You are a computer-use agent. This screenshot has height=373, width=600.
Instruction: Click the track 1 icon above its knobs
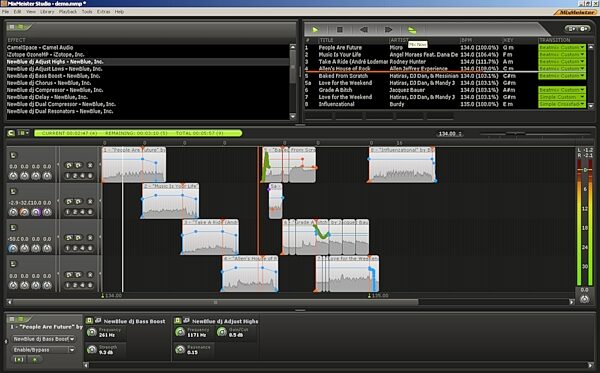[13, 155]
